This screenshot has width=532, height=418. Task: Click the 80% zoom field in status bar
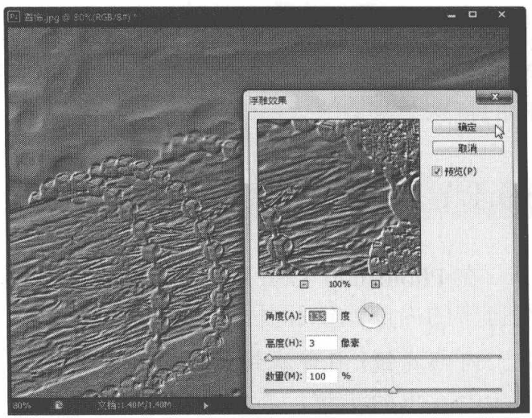(22, 405)
